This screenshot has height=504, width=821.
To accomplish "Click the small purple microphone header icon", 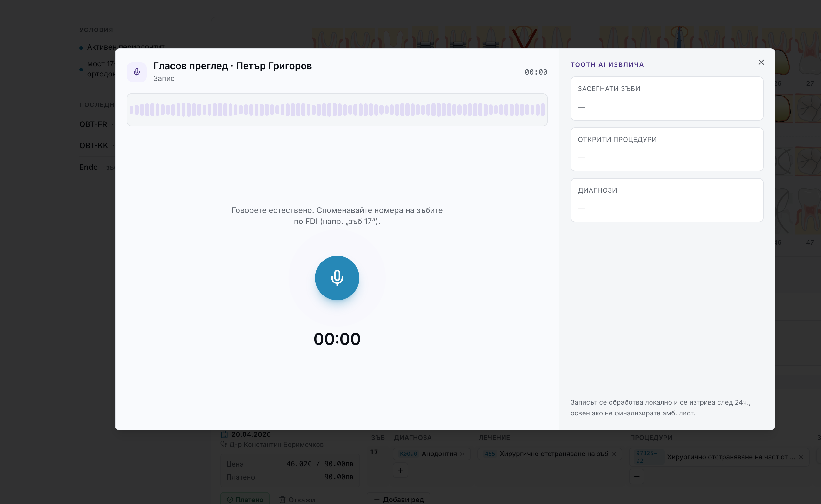I will [x=137, y=72].
